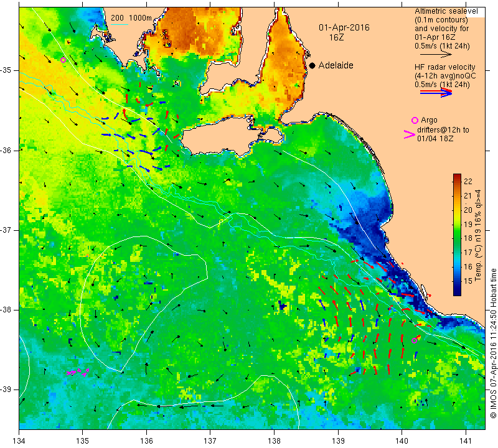This screenshot has height=448, width=498.
Task: Click the IMOS copyright timestamp text
Action: point(493,343)
